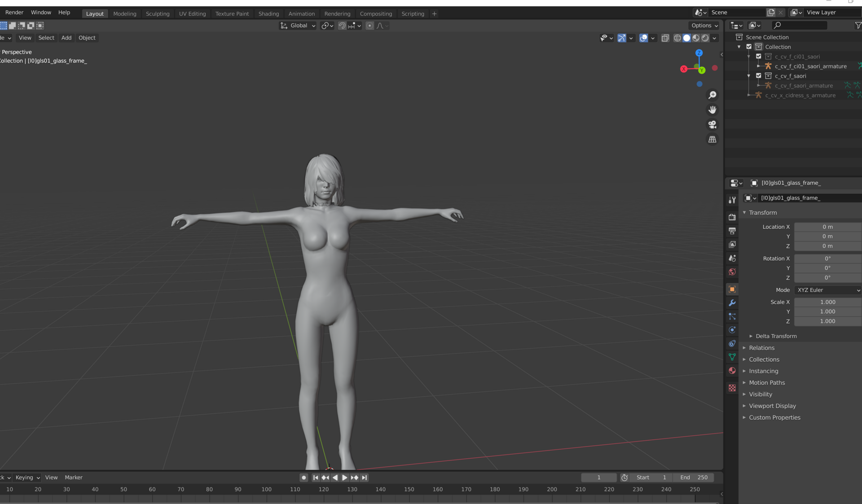Image resolution: width=862 pixels, height=504 pixels.
Task: Open the pivot point dropdown
Action: [x=327, y=26]
